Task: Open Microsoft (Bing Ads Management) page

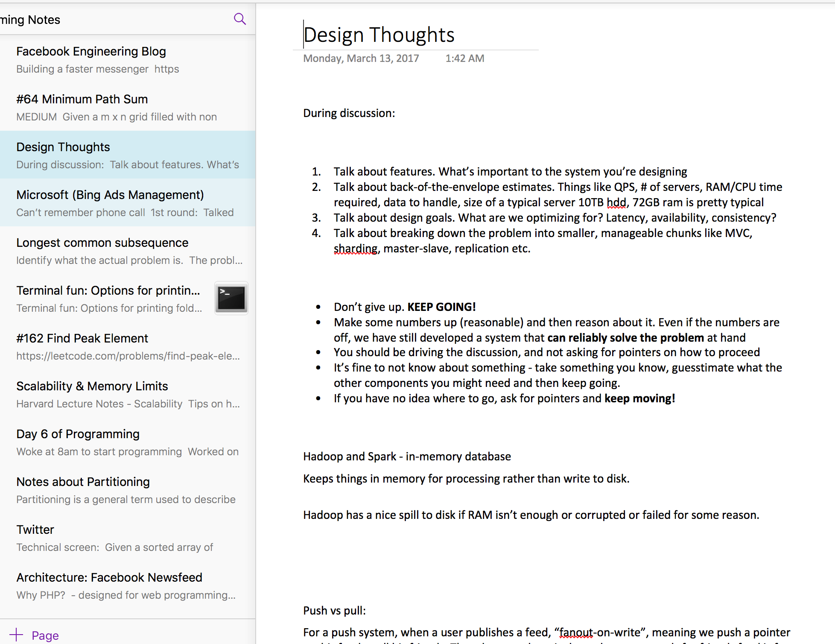Action: coord(110,195)
